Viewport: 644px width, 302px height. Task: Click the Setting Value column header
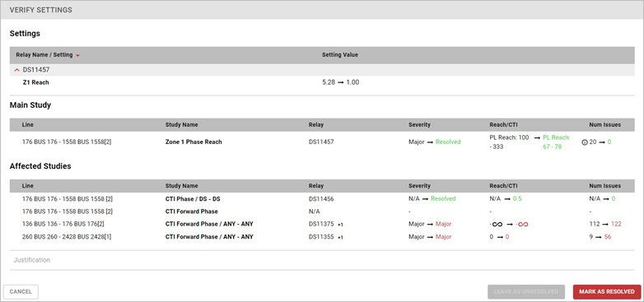339,55
